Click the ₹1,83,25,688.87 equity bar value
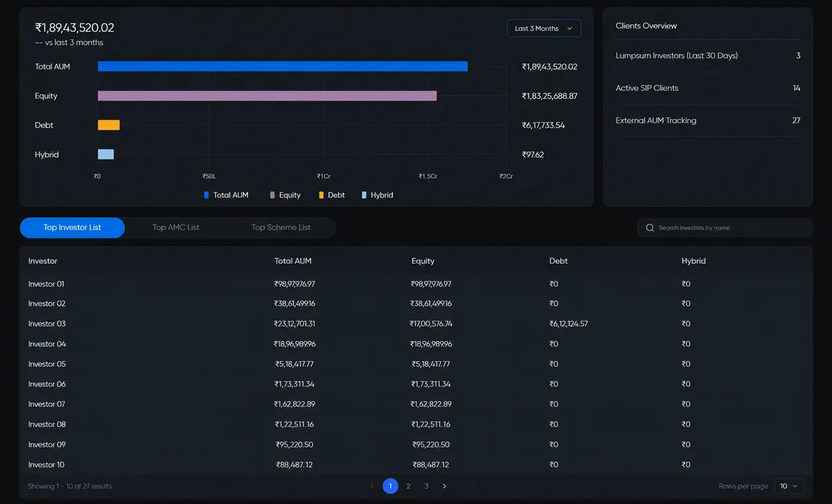The image size is (832, 504). [x=550, y=96]
